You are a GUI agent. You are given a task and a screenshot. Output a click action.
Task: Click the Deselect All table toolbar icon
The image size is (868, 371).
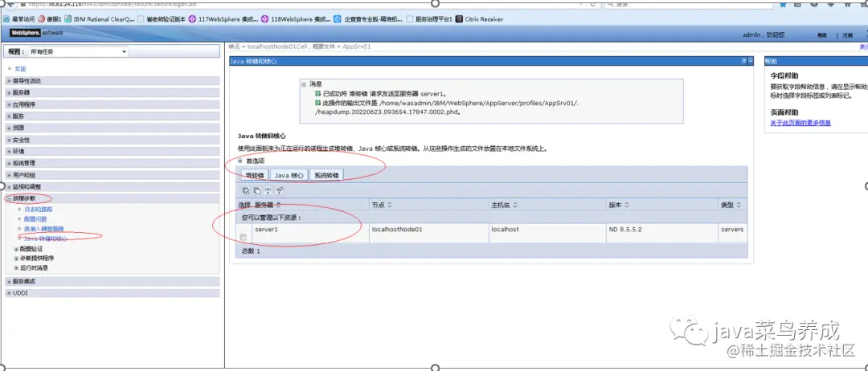coord(257,190)
